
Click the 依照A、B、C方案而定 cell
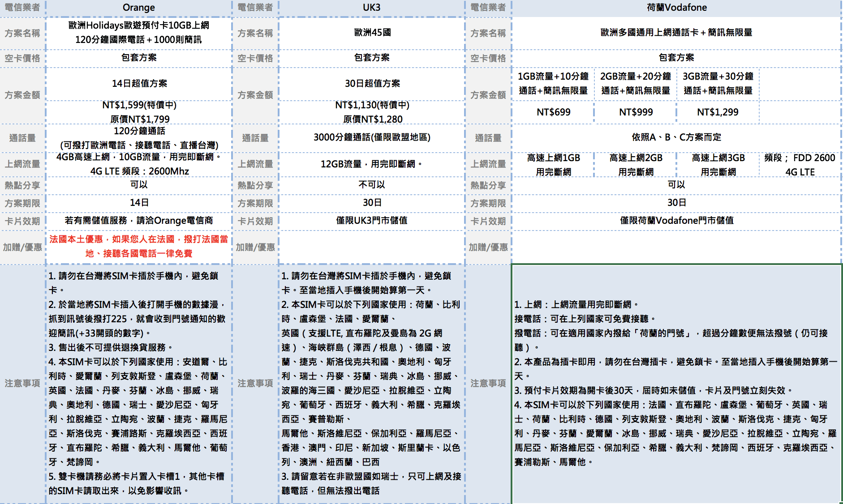[x=676, y=137]
